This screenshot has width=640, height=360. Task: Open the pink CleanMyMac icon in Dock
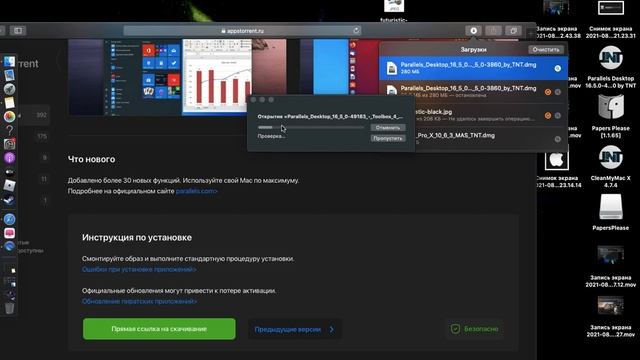pyautogui.click(x=9, y=233)
